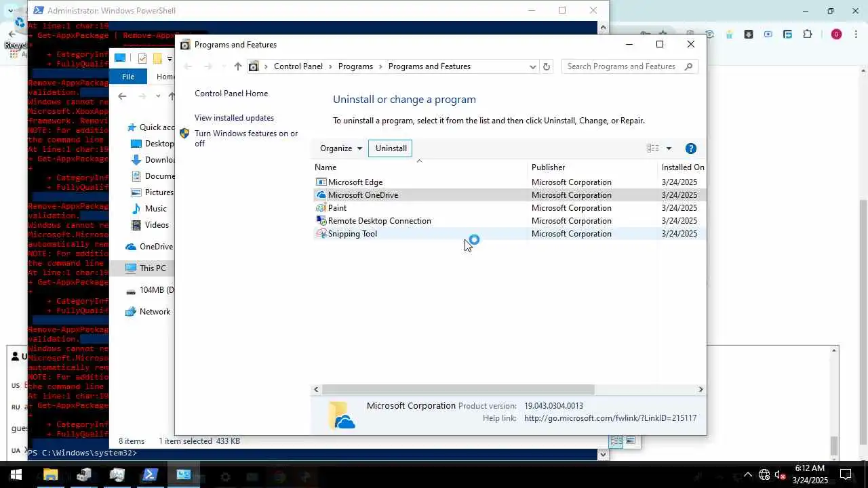Click the muted volume icon in system tray
The width and height of the screenshot is (868, 488).
coord(781,475)
